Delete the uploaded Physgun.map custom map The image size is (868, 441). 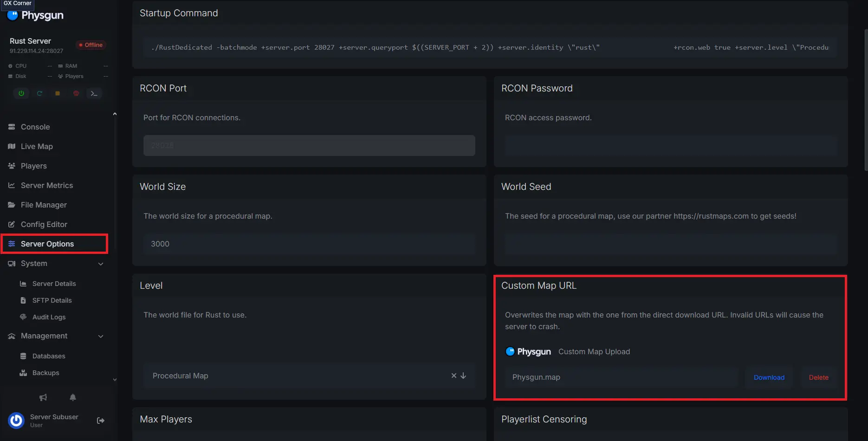[818, 377]
